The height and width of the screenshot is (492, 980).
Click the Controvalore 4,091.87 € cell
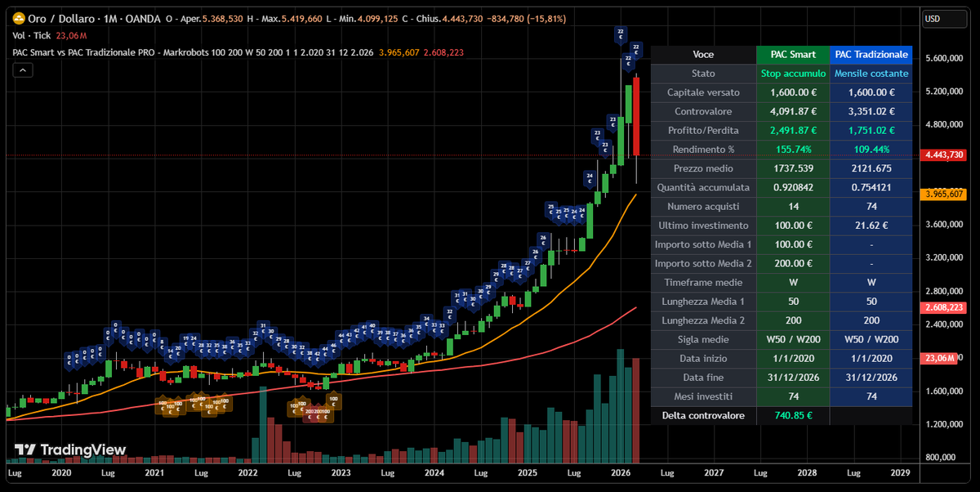pyautogui.click(x=793, y=111)
